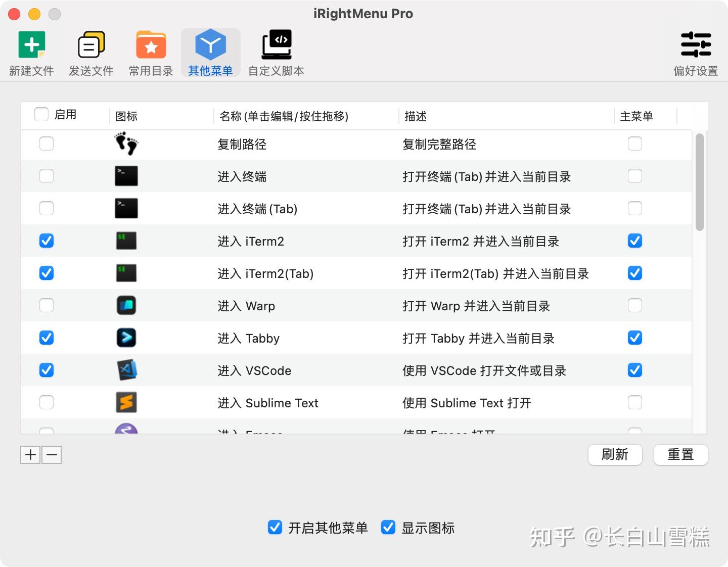
Task: Add a new menu item with plus button
Action: pos(30,455)
